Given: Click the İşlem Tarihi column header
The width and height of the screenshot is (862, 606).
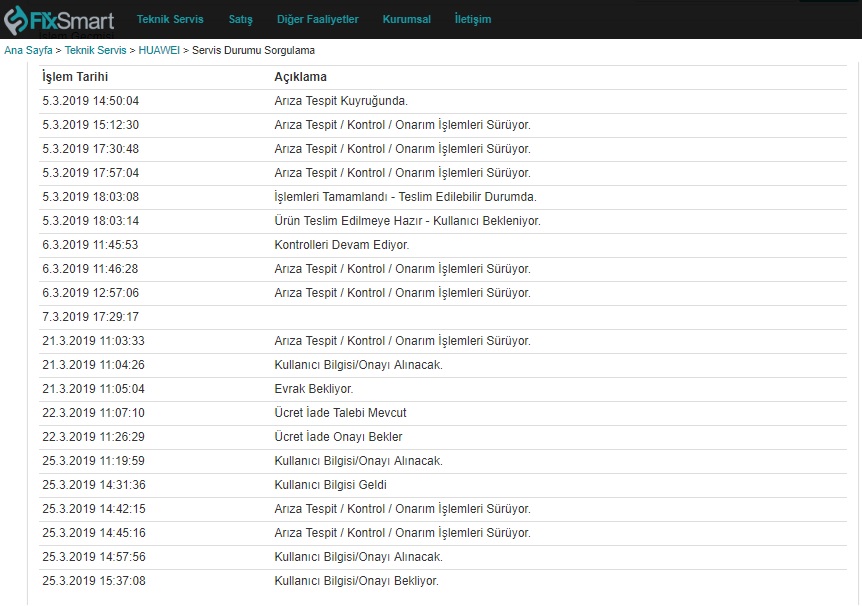Looking at the screenshot, I should click(x=75, y=77).
